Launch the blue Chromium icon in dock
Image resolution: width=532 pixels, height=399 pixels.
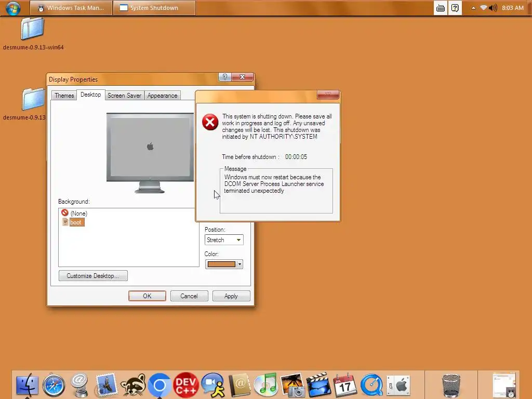click(x=159, y=385)
